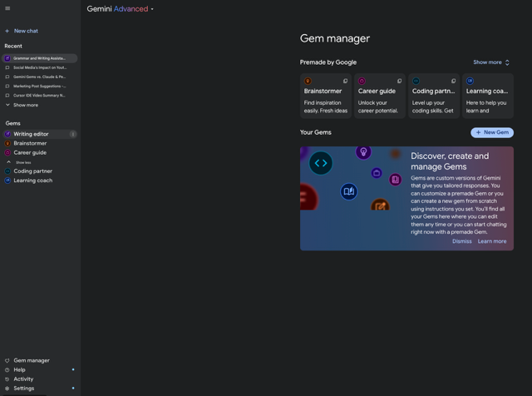
Task: Open the Brainstormer premade gem card
Action: pyautogui.click(x=326, y=97)
